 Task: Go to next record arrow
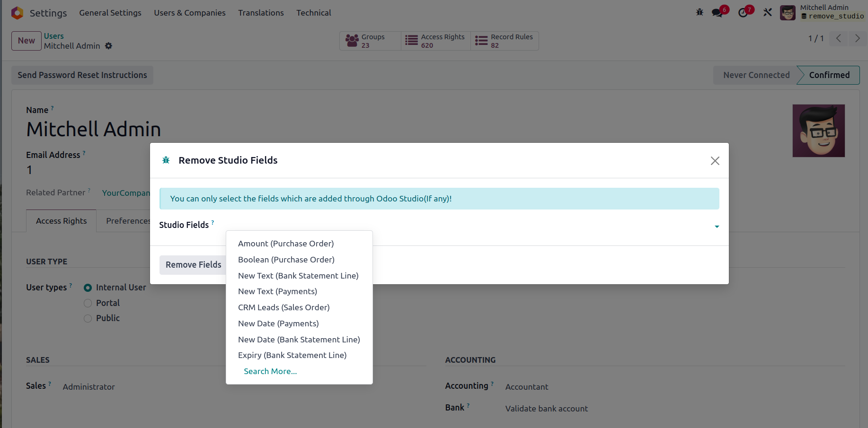(x=857, y=38)
